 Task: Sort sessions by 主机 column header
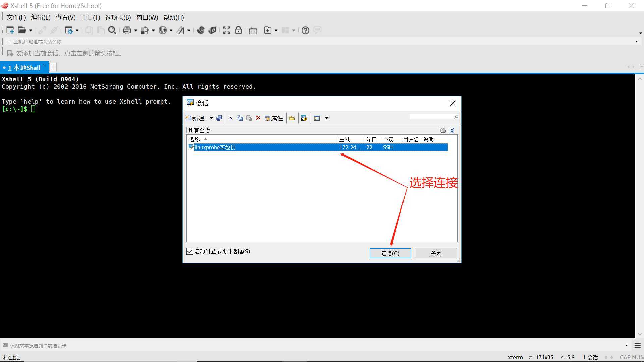(351, 139)
